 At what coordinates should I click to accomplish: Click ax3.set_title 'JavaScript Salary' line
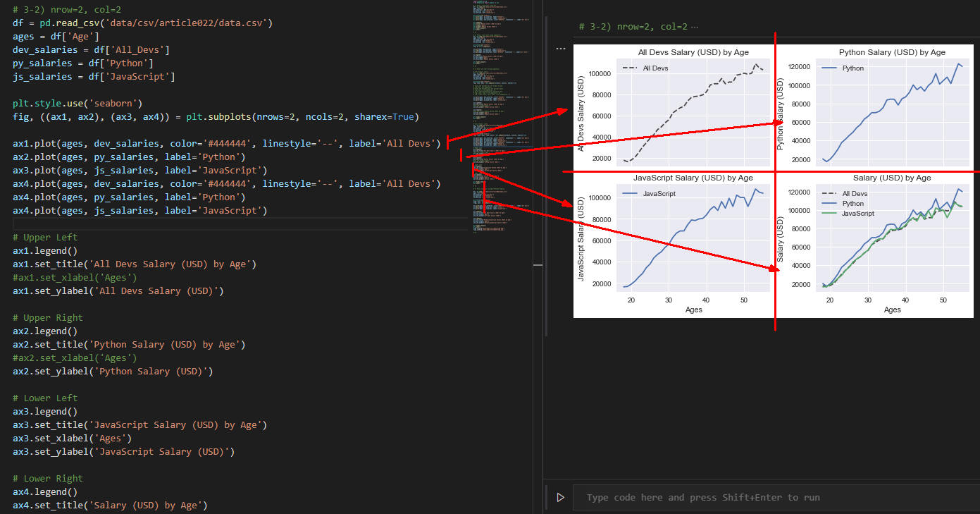(x=140, y=424)
